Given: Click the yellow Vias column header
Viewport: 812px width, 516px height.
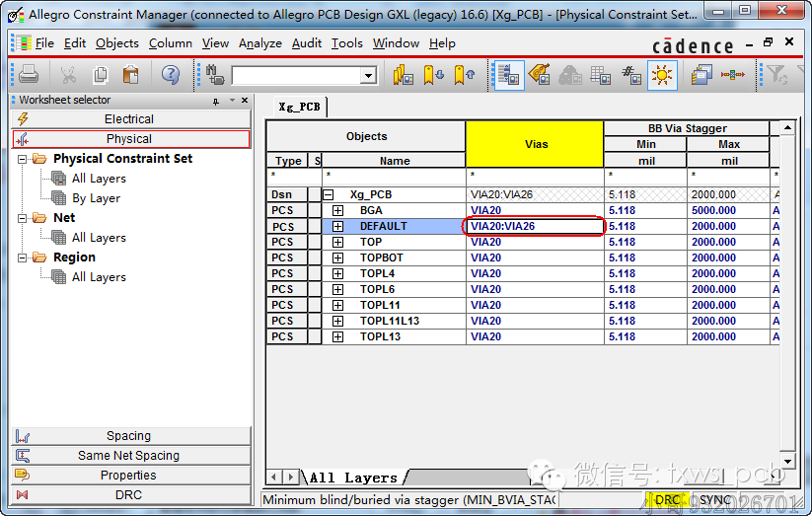Looking at the screenshot, I should 535,144.
